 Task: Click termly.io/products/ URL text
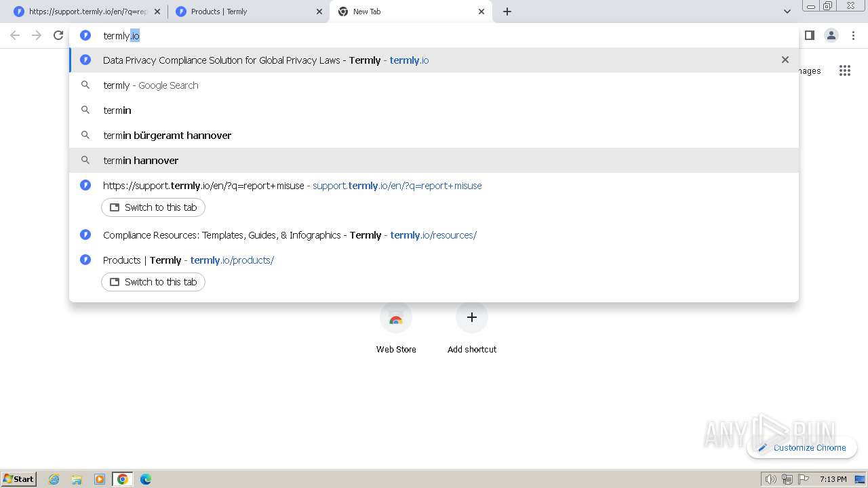232,260
